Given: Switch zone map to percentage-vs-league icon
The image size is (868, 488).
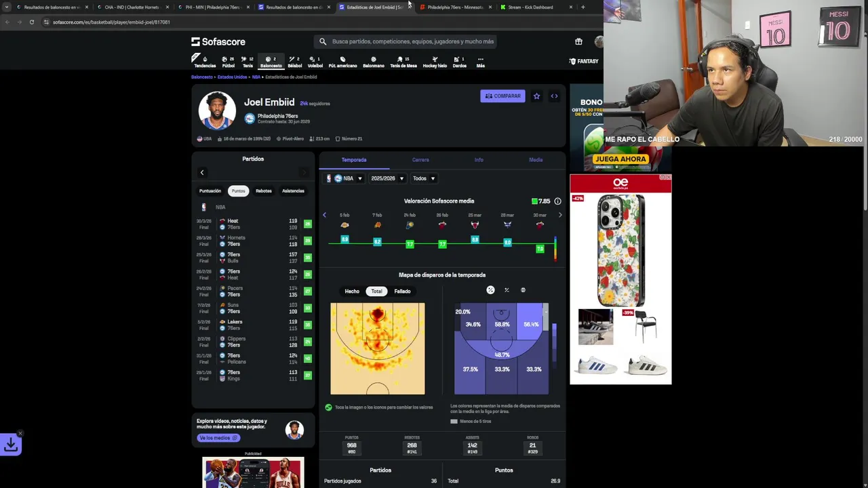Looking at the screenshot, I should [x=490, y=290].
